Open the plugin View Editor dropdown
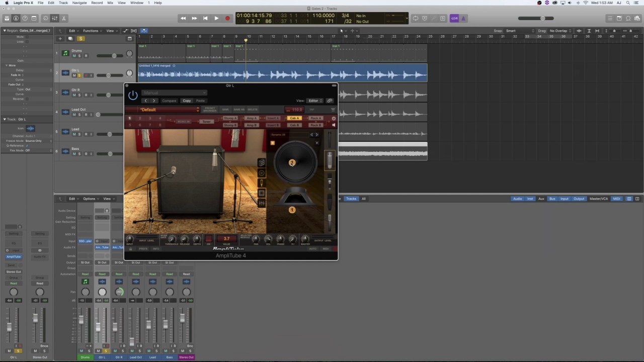Screen dimensions: 644x362 pyautogui.click(x=315, y=101)
